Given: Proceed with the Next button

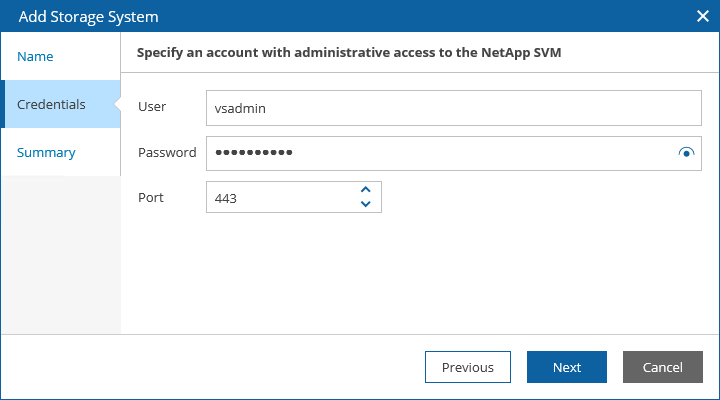Looking at the screenshot, I should coord(567,367).
